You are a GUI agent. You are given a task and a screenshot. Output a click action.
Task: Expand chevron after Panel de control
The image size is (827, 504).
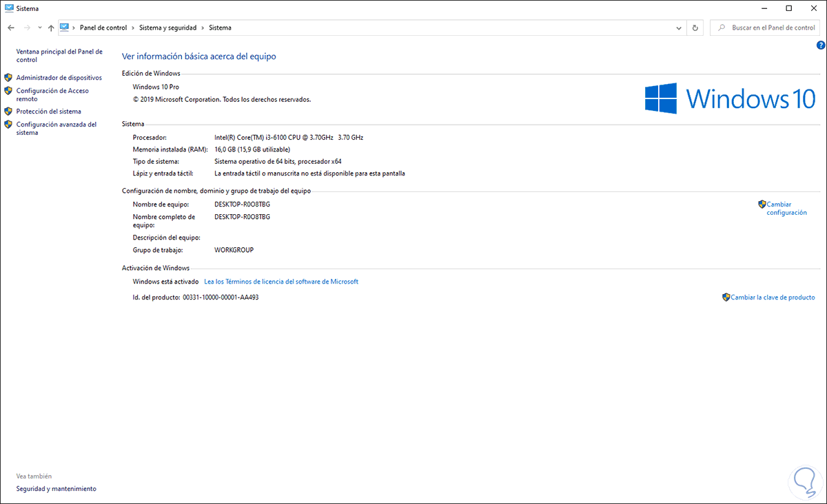point(133,28)
